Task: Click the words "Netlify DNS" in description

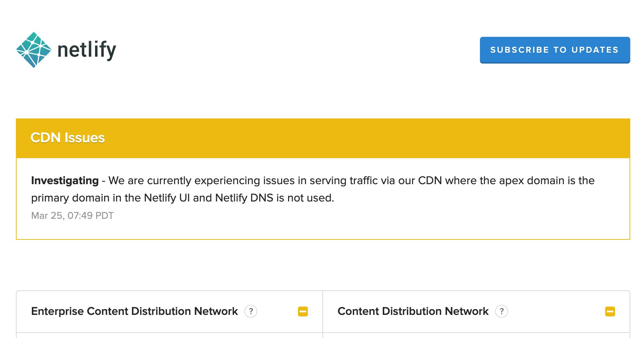Action: pyautogui.click(x=244, y=198)
